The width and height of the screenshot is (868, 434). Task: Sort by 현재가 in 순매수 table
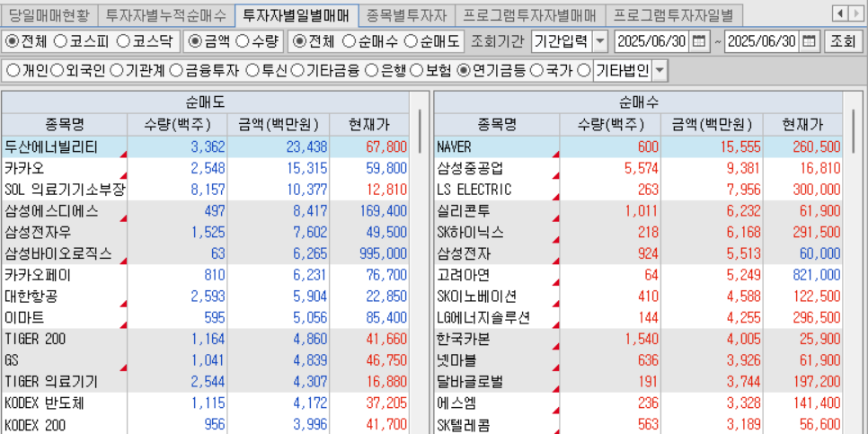coord(802,125)
